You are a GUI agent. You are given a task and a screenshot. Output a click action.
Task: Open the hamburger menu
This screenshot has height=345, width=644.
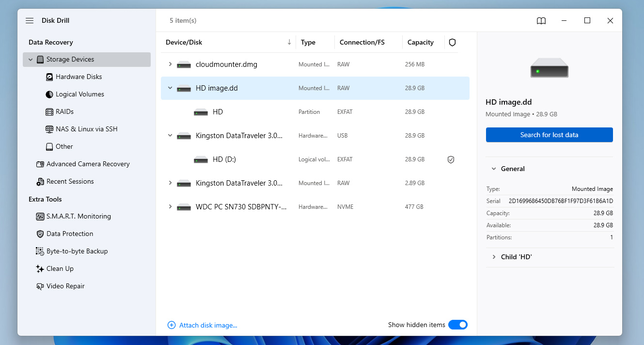(x=30, y=21)
